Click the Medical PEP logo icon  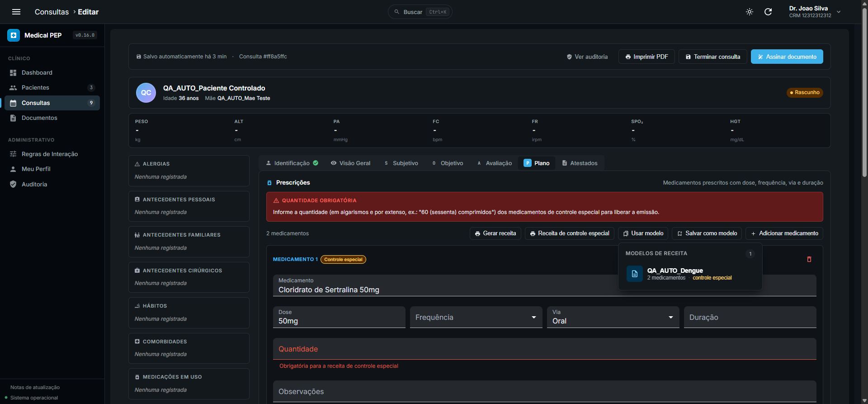(14, 35)
